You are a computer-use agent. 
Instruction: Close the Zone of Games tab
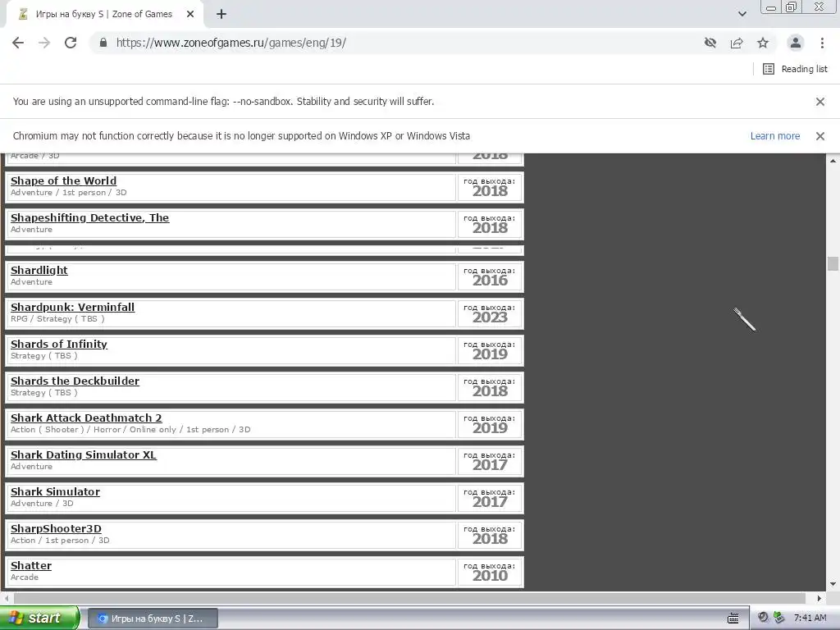tap(190, 15)
